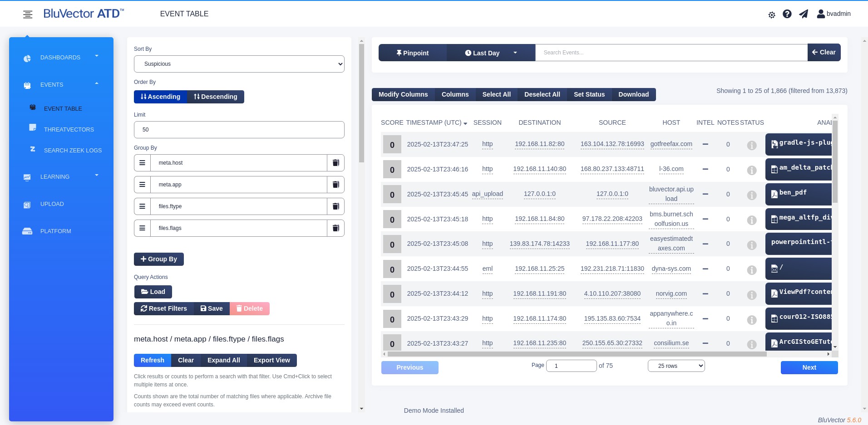Clear the event search
The width and height of the screenshot is (868, 425).
tap(824, 52)
